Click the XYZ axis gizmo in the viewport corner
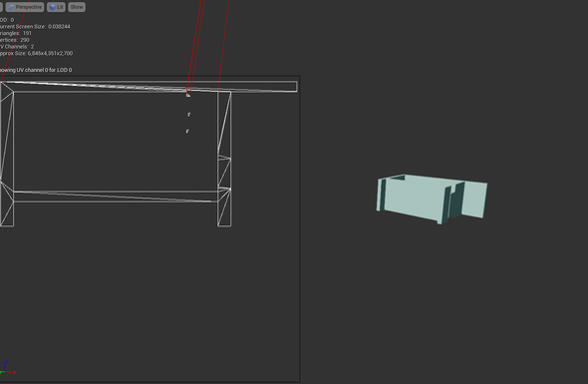Screen dimensions: 588x384 click(8, 368)
